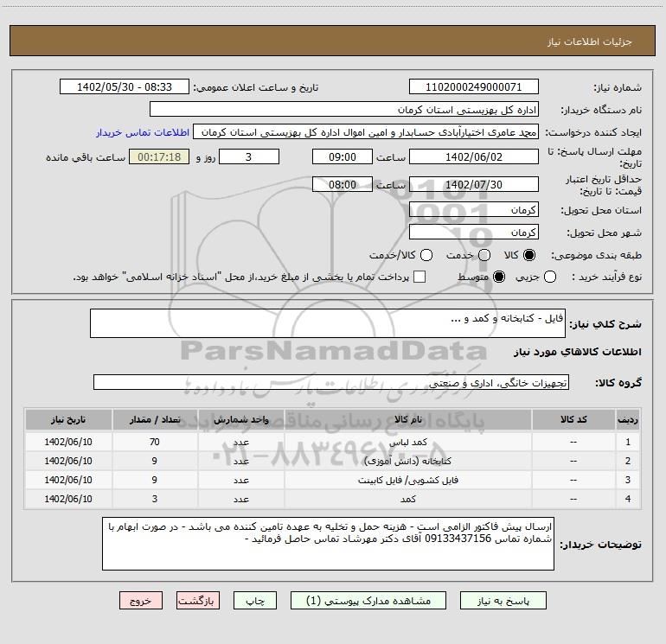666x644 pixels.
Task: Click the price validity date 1402/07/30
Action: [x=474, y=184]
